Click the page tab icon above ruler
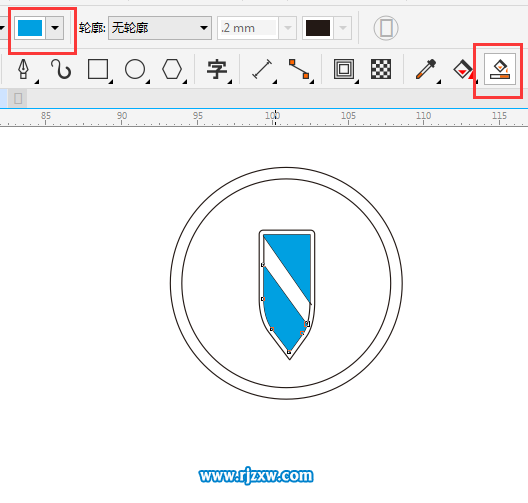528x503 pixels. pos(18,98)
